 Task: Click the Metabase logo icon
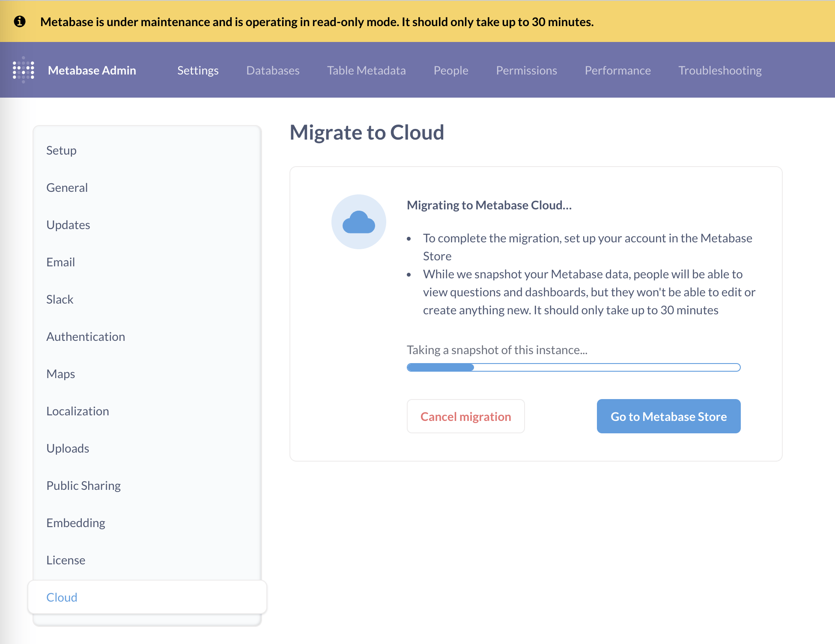[x=24, y=70]
